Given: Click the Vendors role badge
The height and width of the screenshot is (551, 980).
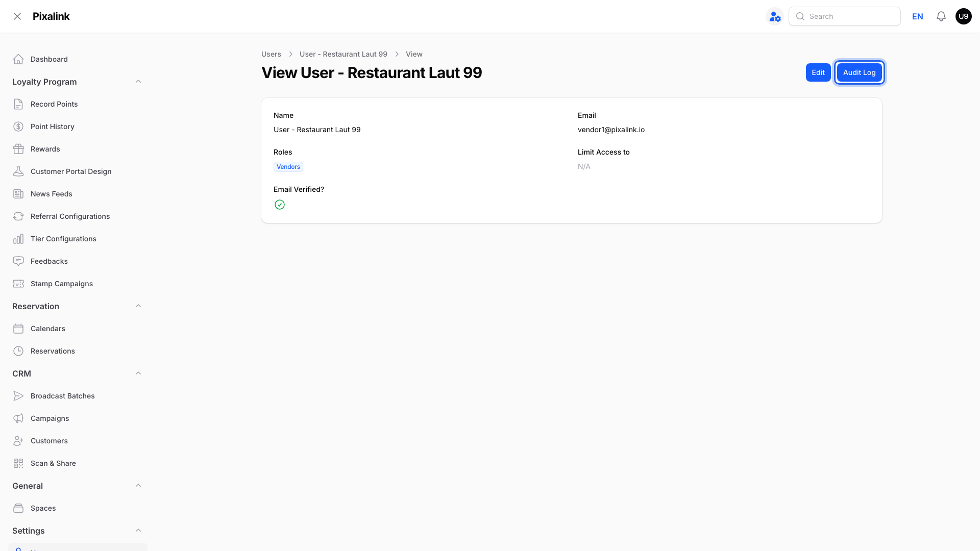Looking at the screenshot, I should tap(288, 167).
